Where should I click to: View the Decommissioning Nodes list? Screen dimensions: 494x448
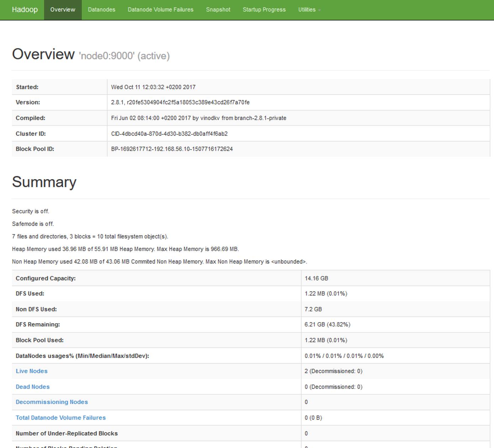click(x=52, y=402)
